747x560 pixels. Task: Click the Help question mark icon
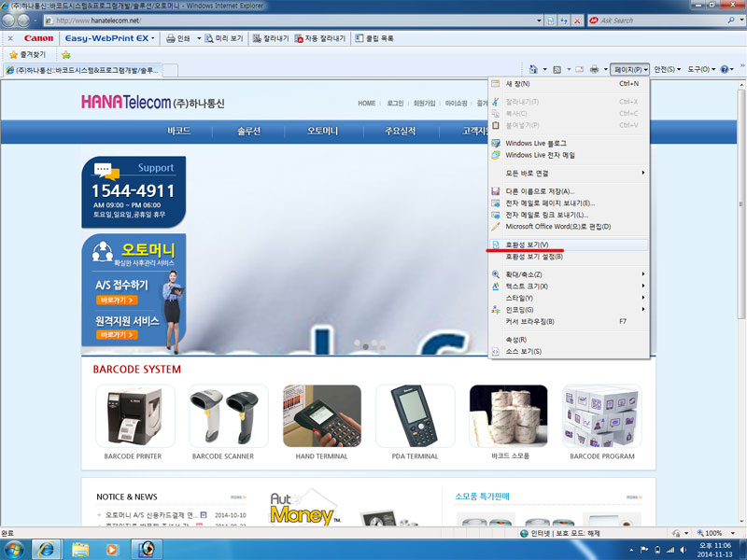click(725, 69)
